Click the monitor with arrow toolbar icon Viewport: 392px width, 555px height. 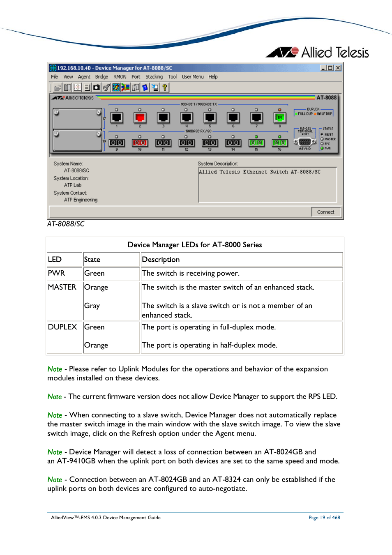tap(155, 88)
